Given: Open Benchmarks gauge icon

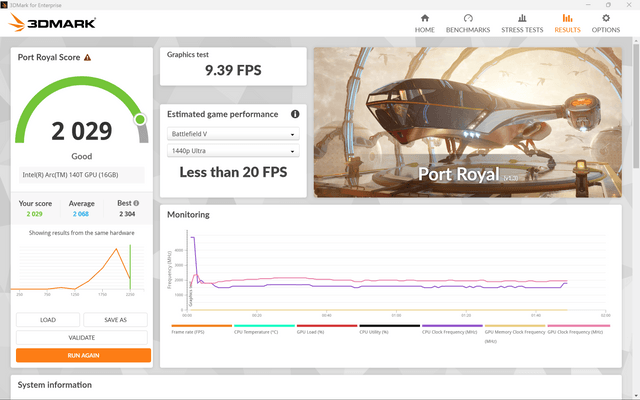Looking at the screenshot, I should [x=468, y=18].
